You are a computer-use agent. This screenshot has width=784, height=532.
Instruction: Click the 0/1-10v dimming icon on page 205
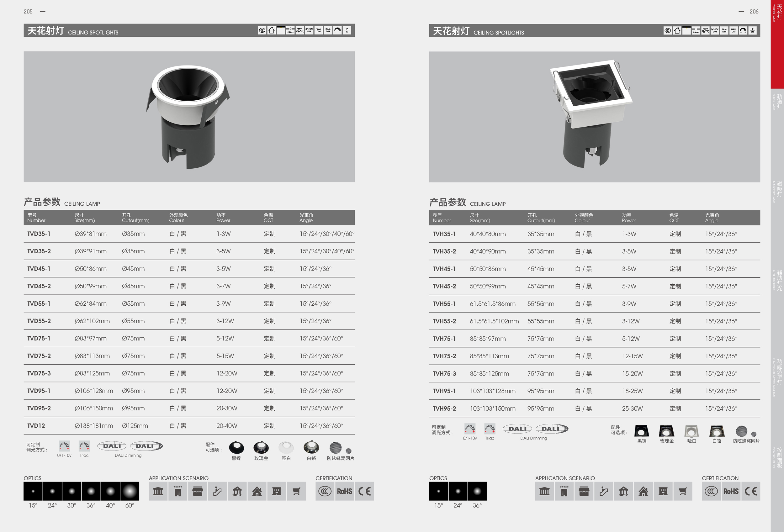coord(64,446)
